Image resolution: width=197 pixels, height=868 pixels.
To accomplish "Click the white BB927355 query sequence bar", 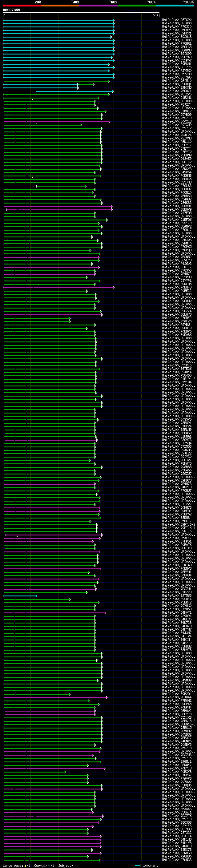I will pos(81,13).
